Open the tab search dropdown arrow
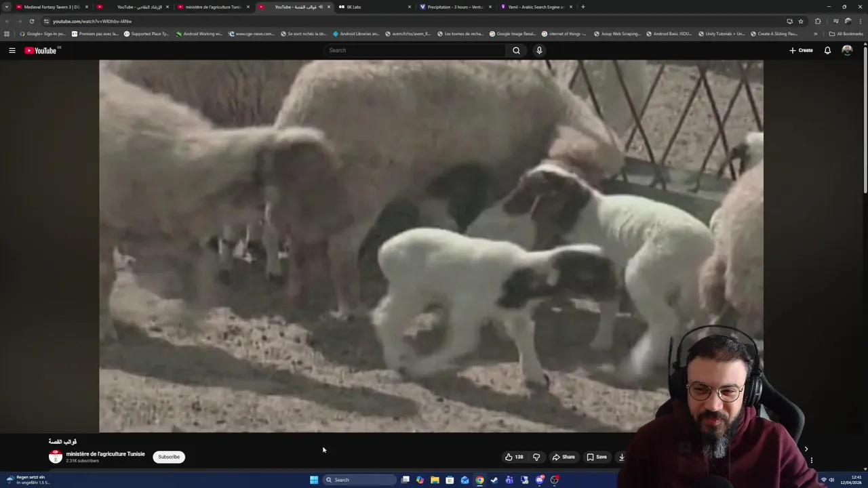Viewport: 868px width, 488px height. point(7,7)
